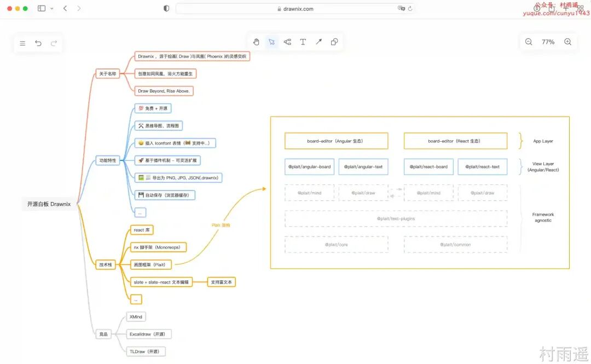Select the 功能特性 branch node

108,160
